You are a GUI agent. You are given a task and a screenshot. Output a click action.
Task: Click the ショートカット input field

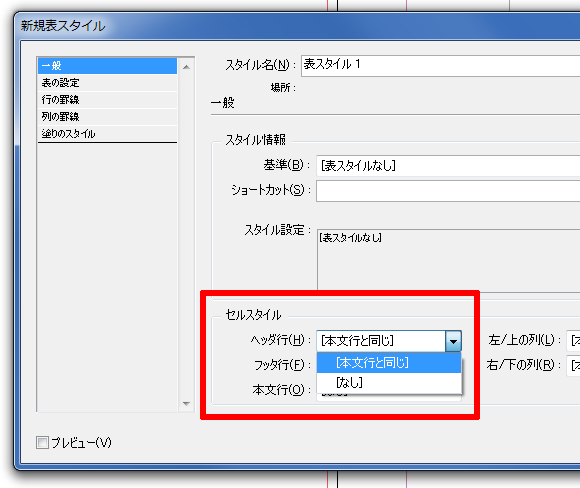pyautogui.click(x=448, y=191)
